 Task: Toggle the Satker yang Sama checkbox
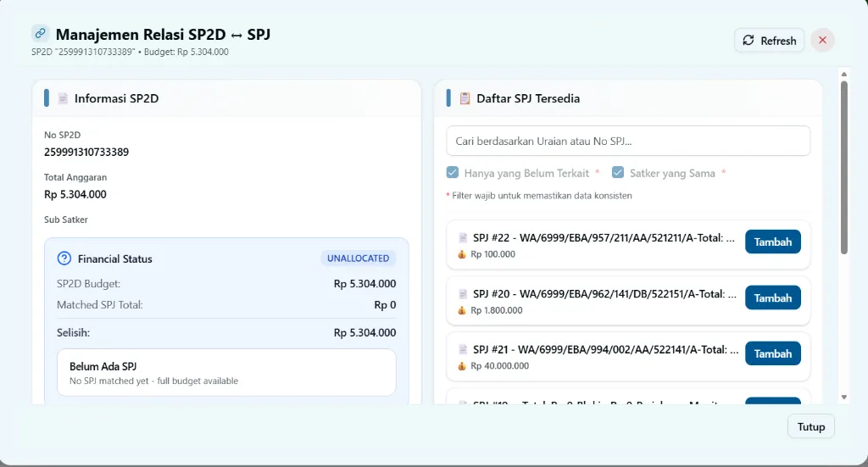point(618,173)
